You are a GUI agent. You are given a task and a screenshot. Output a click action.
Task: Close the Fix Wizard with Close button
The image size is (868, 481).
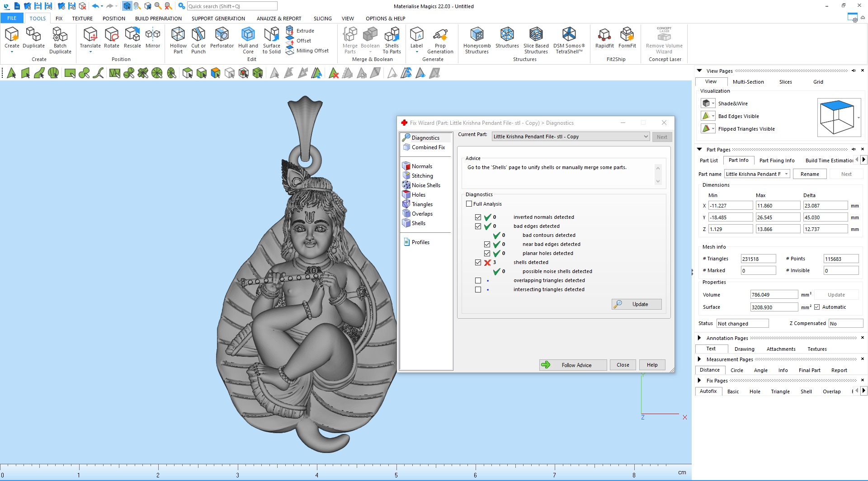623,365
